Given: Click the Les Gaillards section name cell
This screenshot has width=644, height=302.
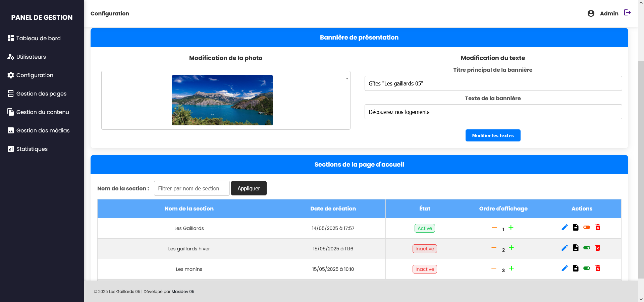Looking at the screenshot, I should click(x=189, y=228).
